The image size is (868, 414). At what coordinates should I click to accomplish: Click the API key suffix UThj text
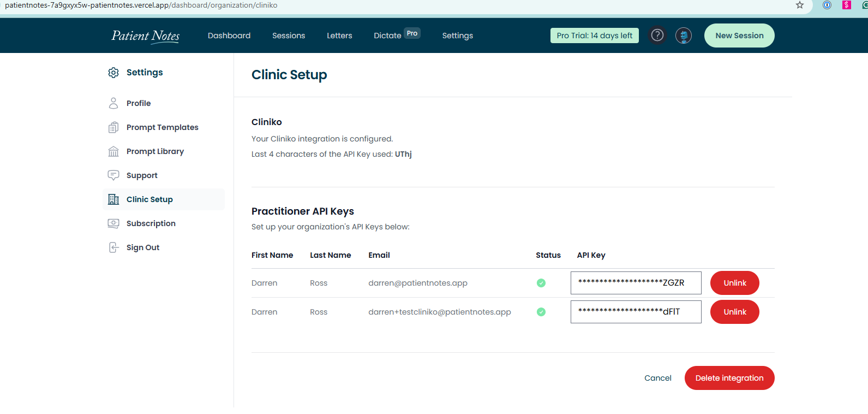pyautogui.click(x=403, y=154)
